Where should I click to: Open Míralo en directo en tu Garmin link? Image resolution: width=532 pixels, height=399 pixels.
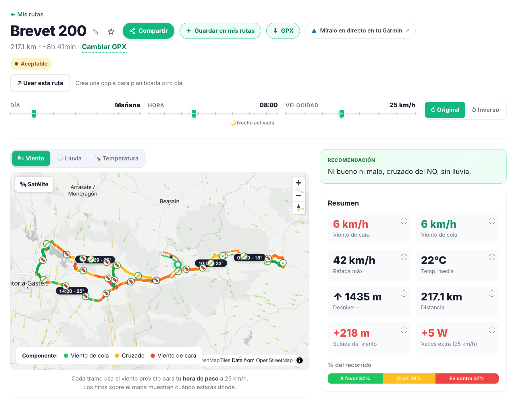click(360, 31)
